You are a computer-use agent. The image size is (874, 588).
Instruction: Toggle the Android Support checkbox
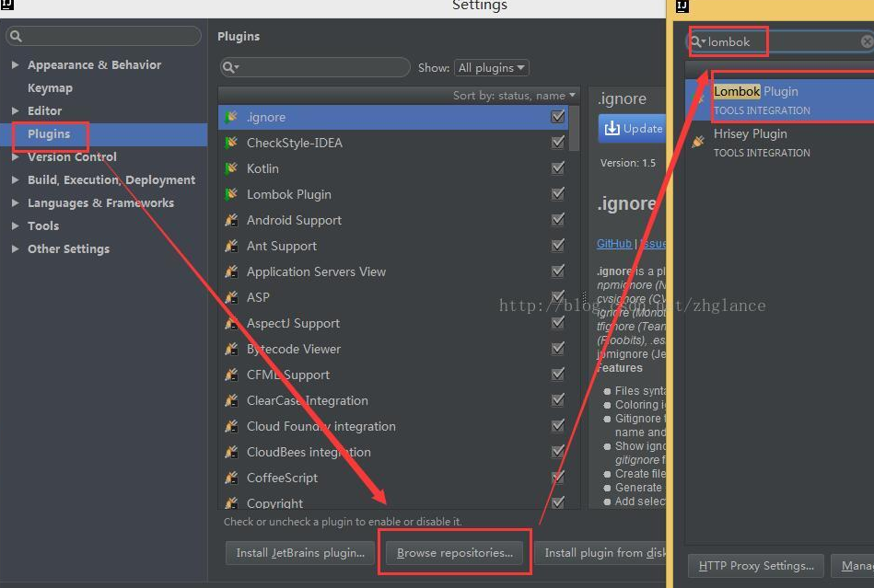coord(557,219)
